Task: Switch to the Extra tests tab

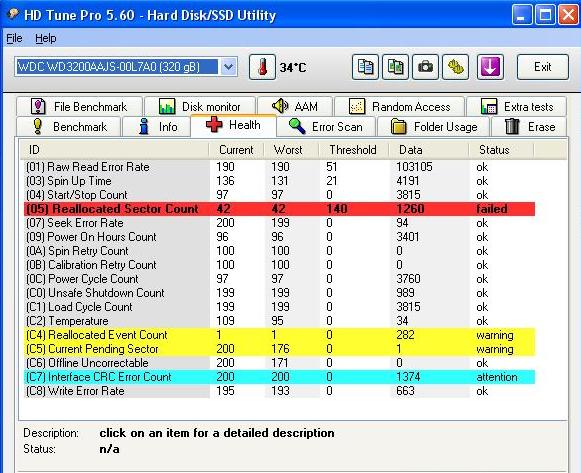Action: point(517,107)
